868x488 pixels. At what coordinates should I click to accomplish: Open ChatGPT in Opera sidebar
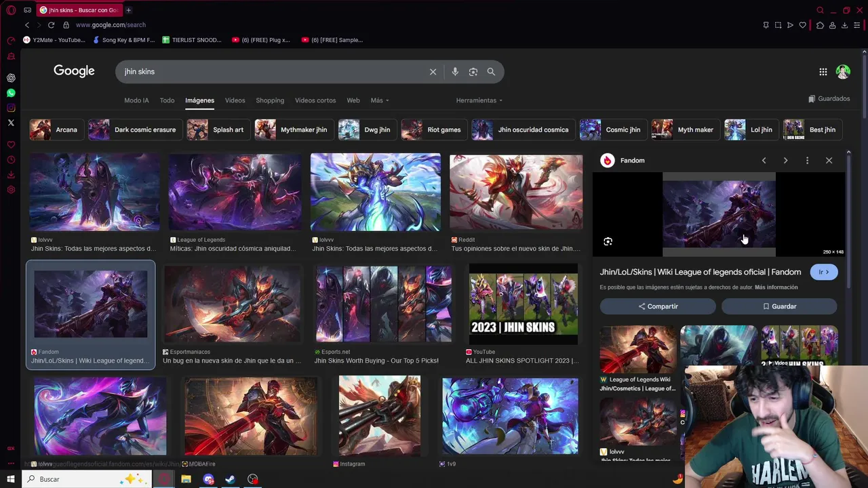[x=11, y=78]
